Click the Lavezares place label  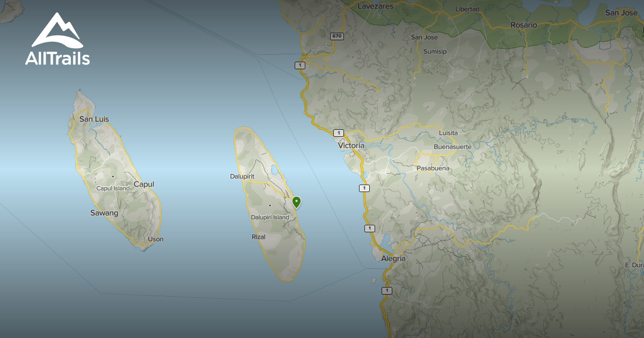pos(375,6)
